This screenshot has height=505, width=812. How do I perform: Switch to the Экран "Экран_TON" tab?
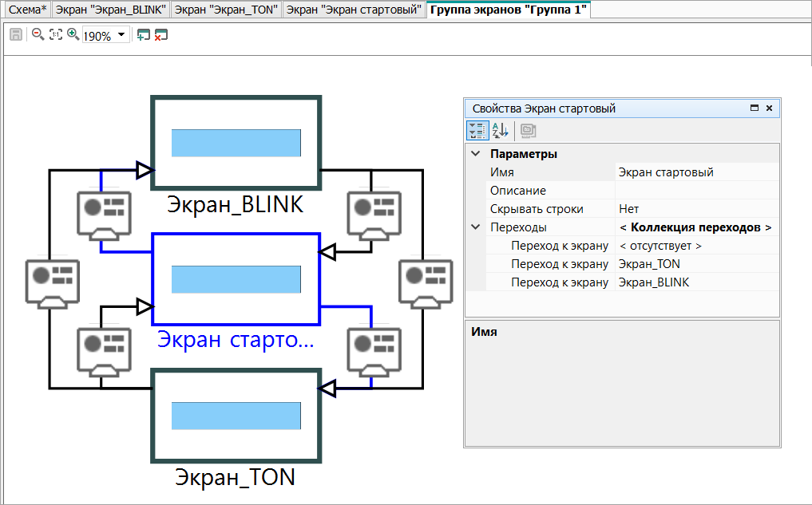pyautogui.click(x=227, y=10)
